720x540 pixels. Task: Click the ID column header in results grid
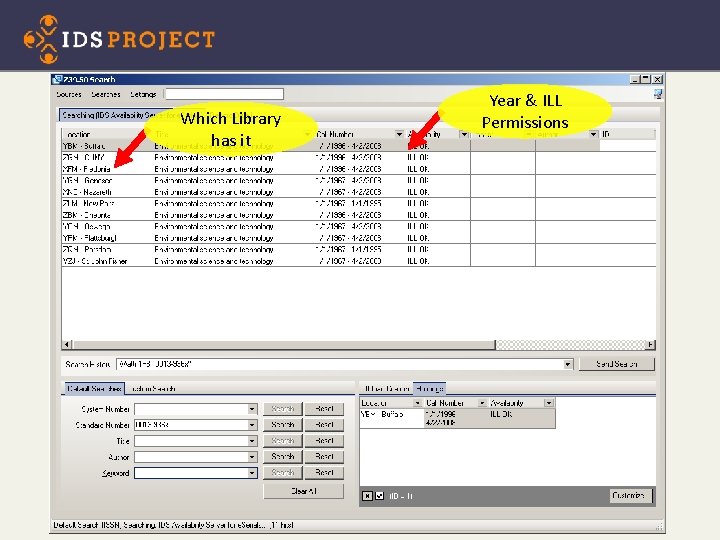tap(627, 134)
